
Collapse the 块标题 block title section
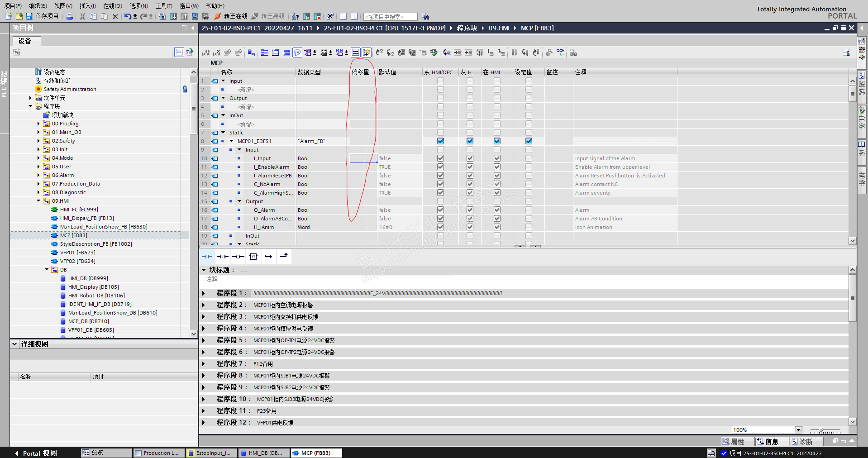click(x=204, y=270)
